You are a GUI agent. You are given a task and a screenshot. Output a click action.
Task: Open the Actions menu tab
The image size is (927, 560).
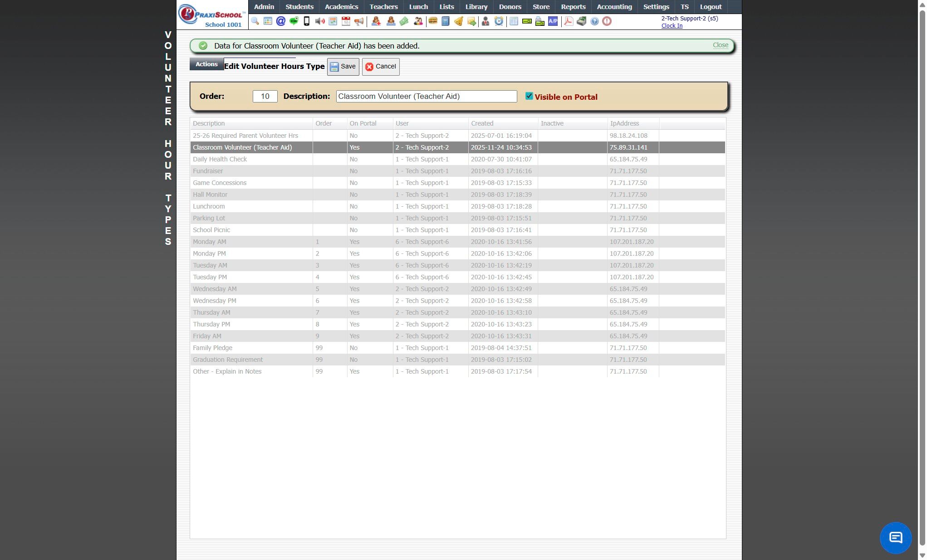206,64
